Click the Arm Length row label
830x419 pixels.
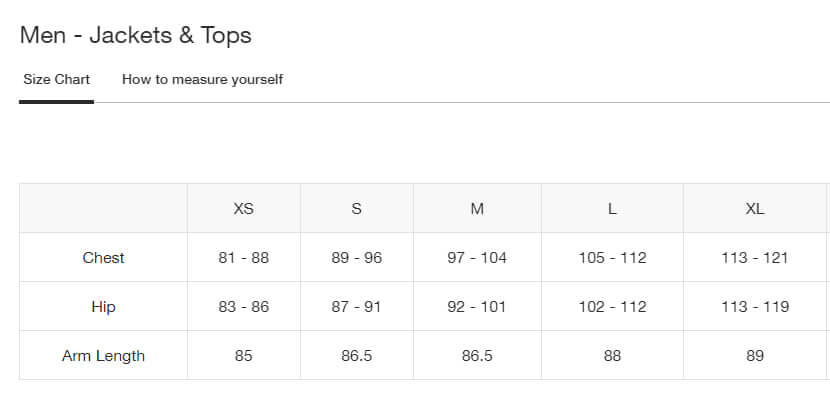[103, 356]
